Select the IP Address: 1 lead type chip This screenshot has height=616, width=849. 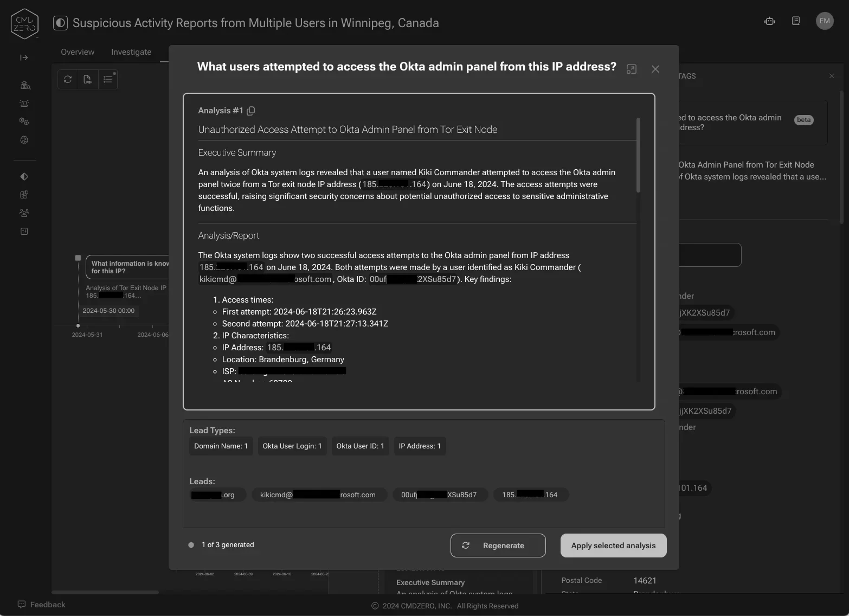[420, 446]
